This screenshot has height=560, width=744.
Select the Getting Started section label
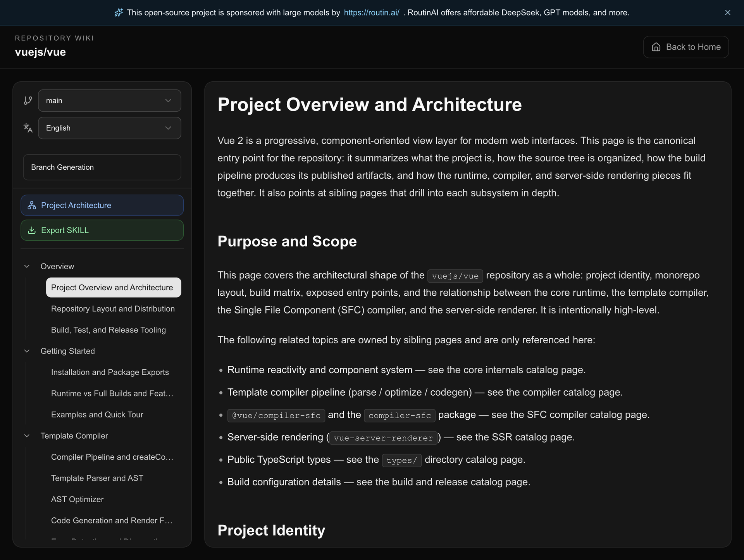point(68,351)
